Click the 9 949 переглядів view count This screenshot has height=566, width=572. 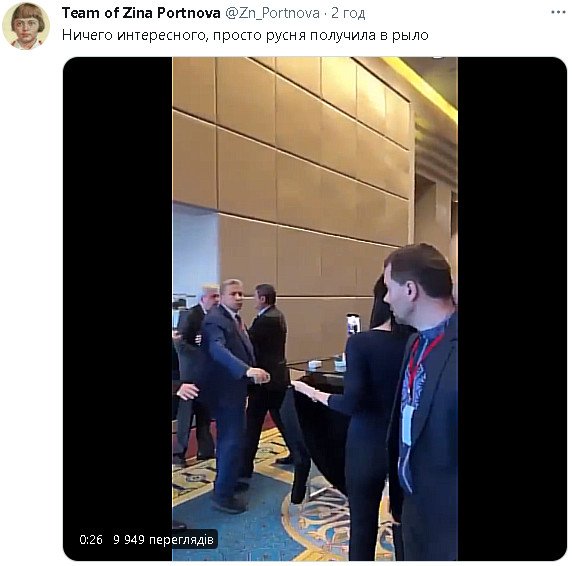[x=163, y=539]
